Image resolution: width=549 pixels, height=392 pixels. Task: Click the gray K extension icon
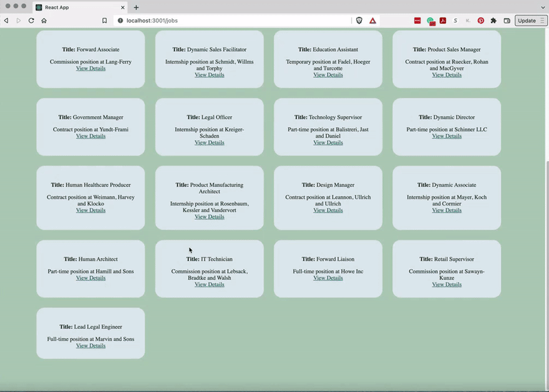[468, 21]
